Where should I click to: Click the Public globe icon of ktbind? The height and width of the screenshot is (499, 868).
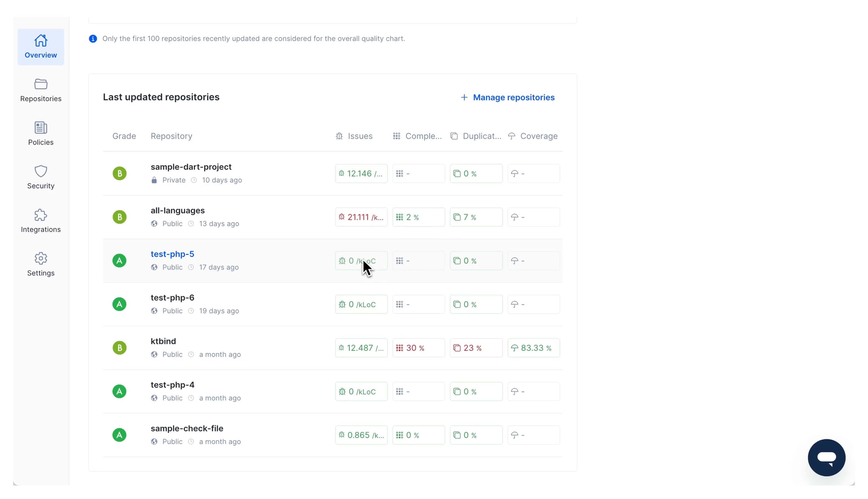(x=154, y=354)
